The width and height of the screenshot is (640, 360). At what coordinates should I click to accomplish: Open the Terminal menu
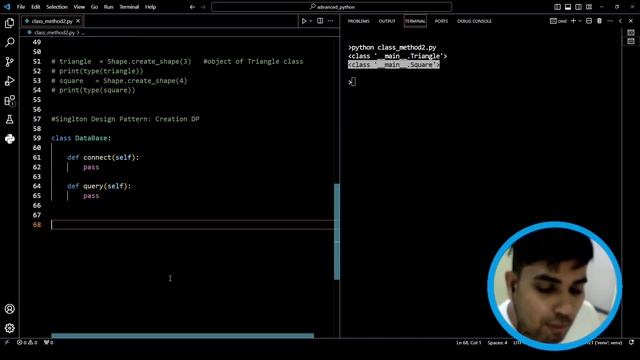click(129, 7)
